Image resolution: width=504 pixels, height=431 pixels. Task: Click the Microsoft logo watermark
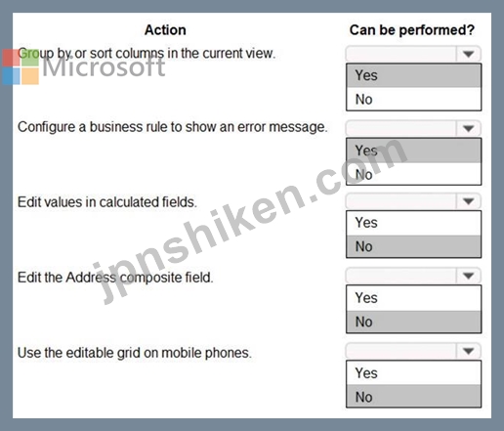[x=84, y=66]
